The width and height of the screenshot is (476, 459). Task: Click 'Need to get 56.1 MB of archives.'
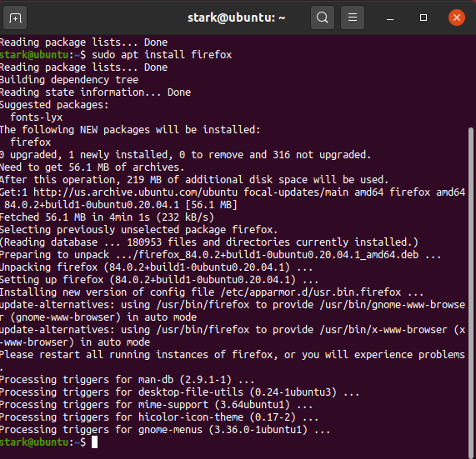pos(92,167)
